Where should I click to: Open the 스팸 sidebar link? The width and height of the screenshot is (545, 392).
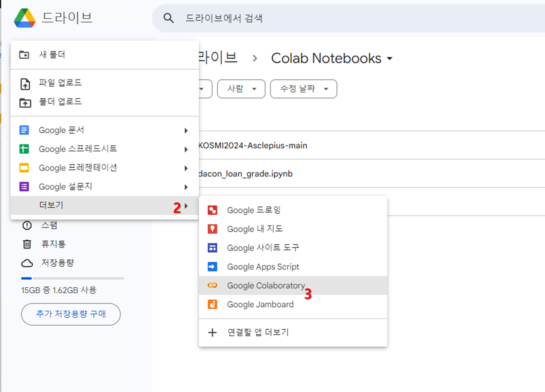(x=49, y=225)
